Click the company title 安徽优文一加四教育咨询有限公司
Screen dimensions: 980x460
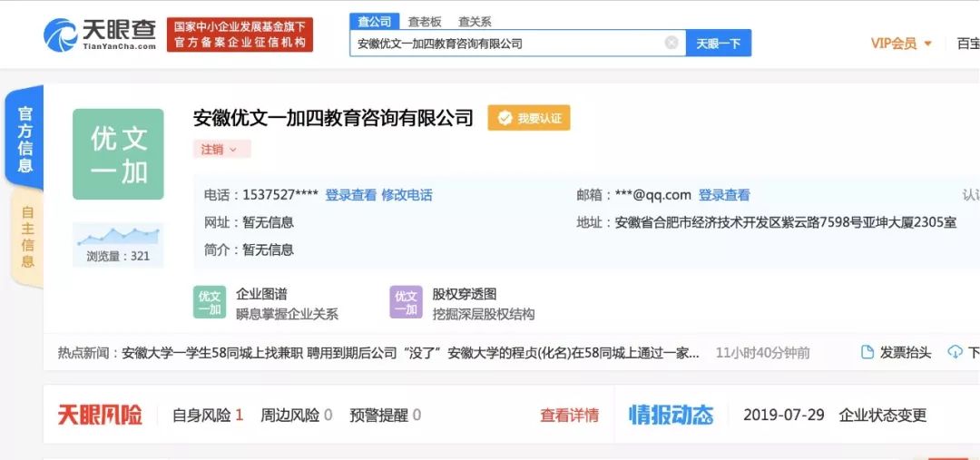(x=333, y=118)
